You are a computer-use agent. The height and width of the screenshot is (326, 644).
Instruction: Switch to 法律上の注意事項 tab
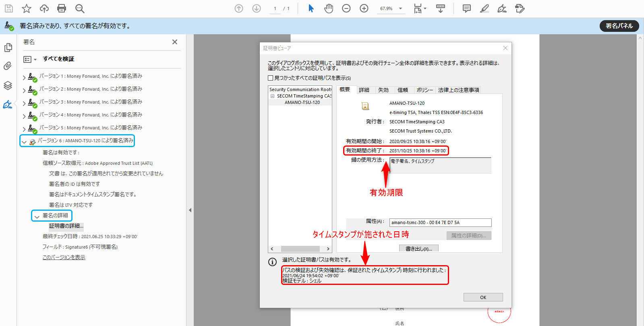[x=459, y=90]
